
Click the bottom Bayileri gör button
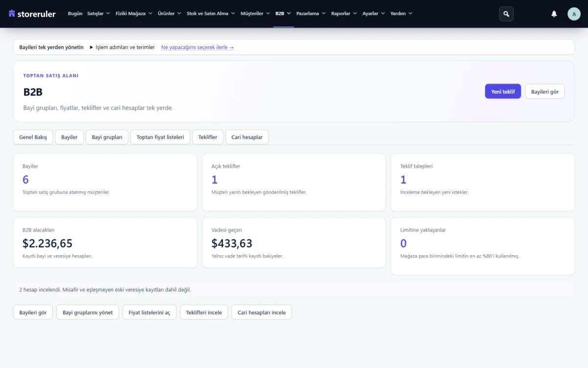[x=33, y=312]
